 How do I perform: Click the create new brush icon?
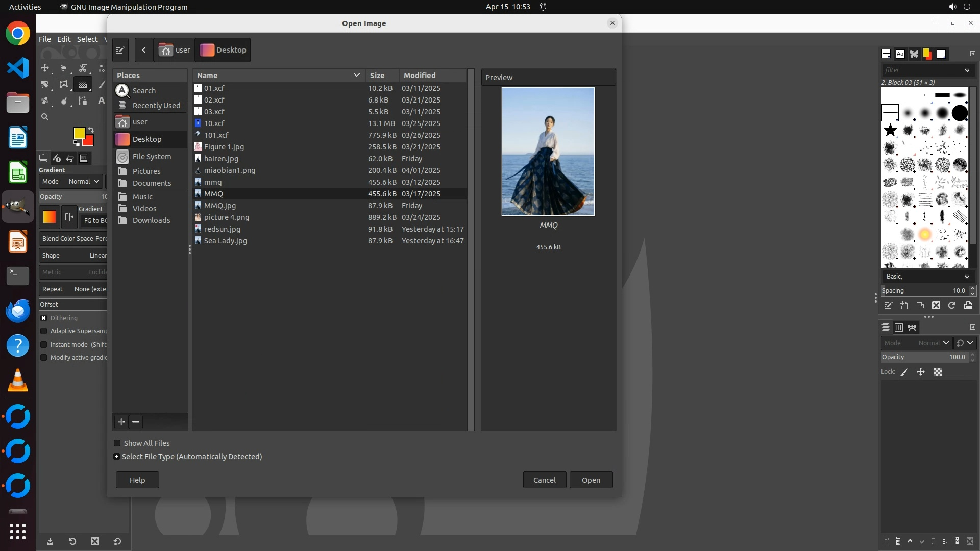click(x=904, y=305)
